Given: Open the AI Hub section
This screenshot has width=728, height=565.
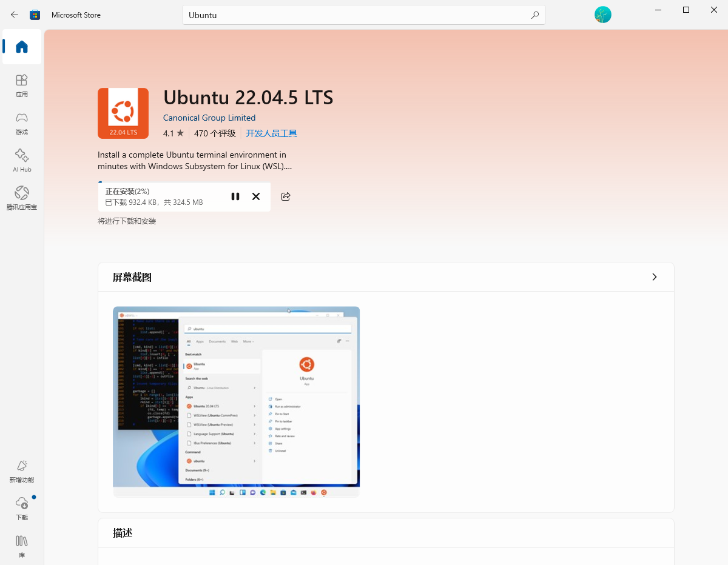Looking at the screenshot, I should pyautogui.click(x=22, y=161).
